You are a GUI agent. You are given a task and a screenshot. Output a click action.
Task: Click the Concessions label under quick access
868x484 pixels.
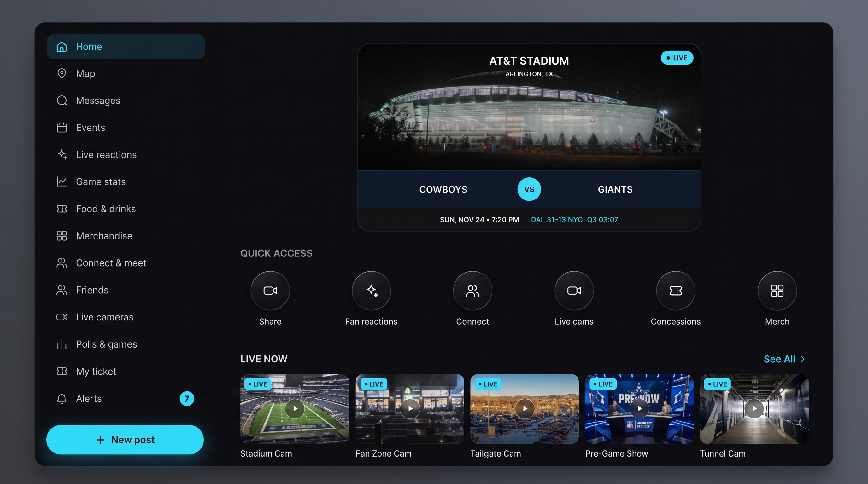tap(676, 322)
